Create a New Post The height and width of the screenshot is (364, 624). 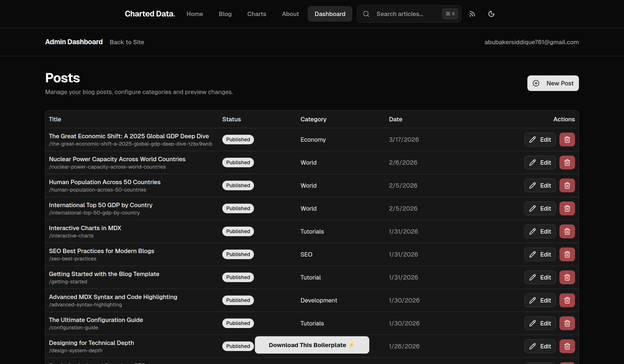click(x=553, y=83)
